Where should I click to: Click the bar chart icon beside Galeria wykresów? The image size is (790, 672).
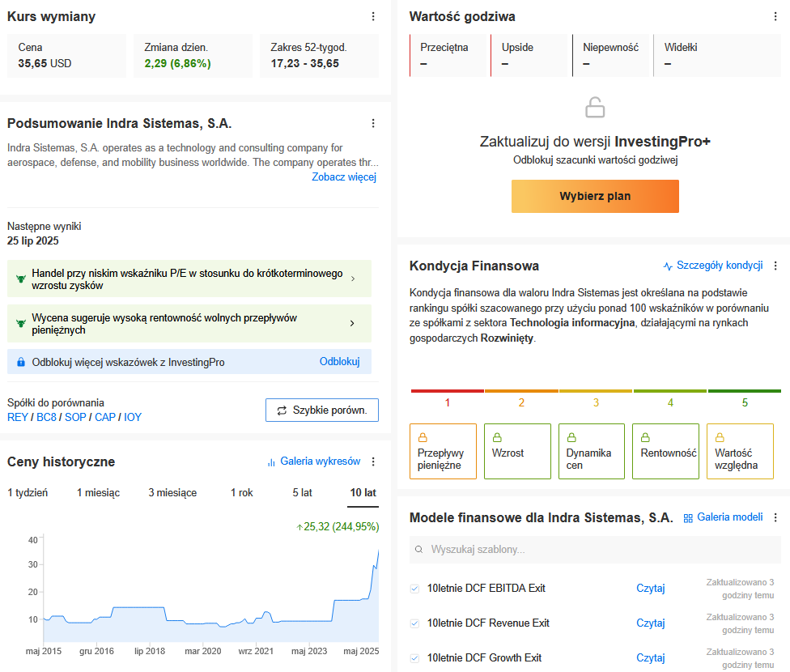(271, 461)
